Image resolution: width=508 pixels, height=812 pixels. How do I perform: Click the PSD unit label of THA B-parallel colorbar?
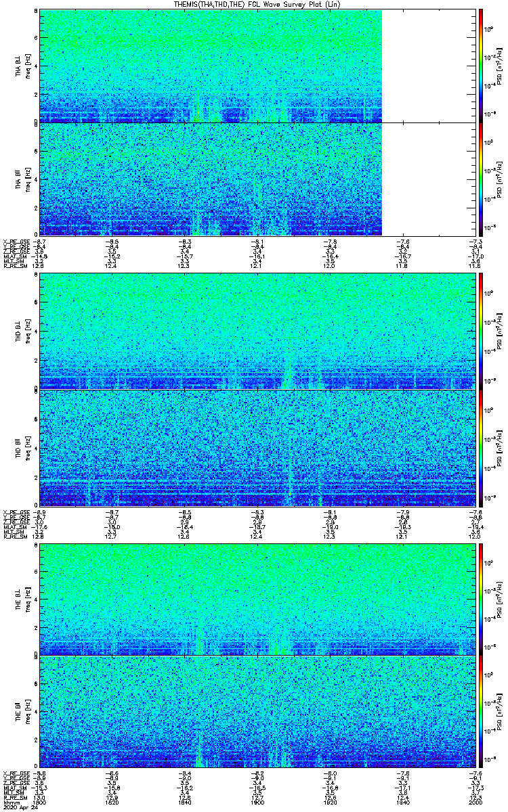pos(501,179)
